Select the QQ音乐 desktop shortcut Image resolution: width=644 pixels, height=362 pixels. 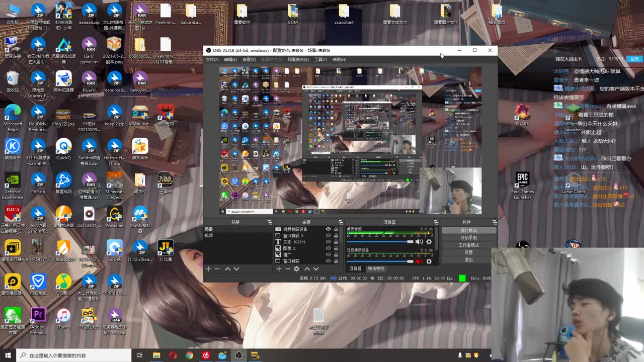63,285
